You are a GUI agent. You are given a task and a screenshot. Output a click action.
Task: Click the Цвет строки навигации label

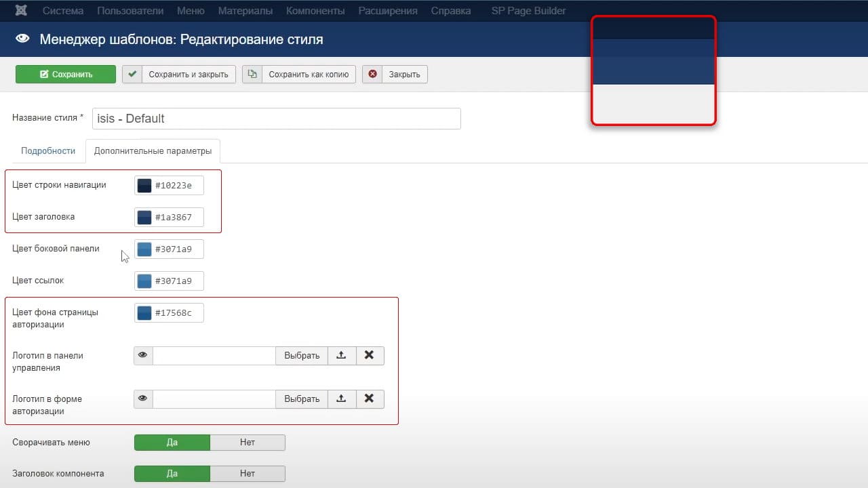59,184
